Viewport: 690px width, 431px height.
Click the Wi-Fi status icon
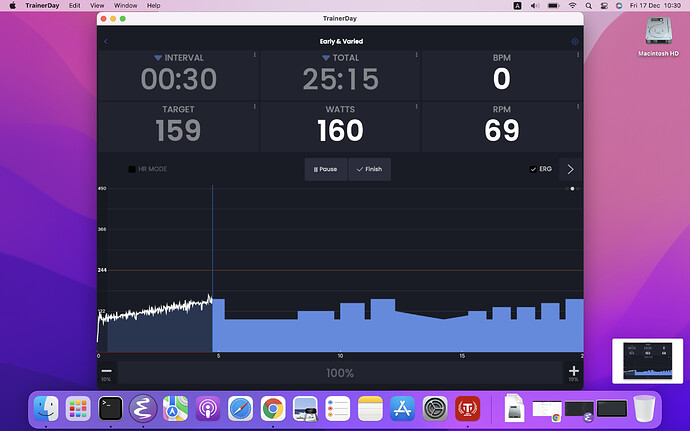pyautogui.click(x=572, y=6)
